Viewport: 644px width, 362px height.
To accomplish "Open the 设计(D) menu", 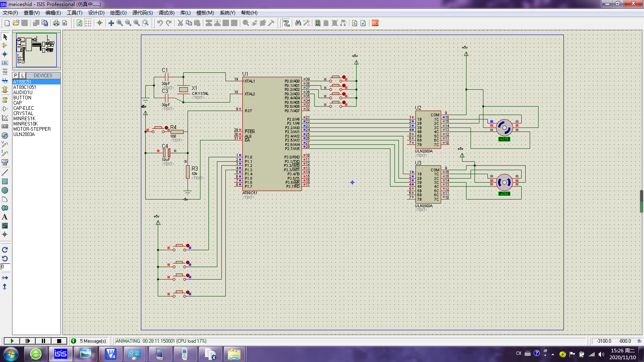I will tap(96, 13).
